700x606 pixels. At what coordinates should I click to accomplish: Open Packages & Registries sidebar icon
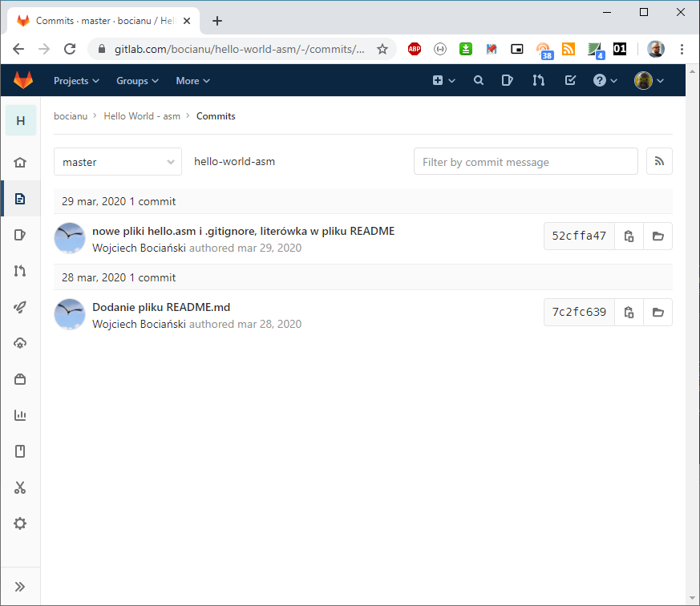tap(20, 378)
